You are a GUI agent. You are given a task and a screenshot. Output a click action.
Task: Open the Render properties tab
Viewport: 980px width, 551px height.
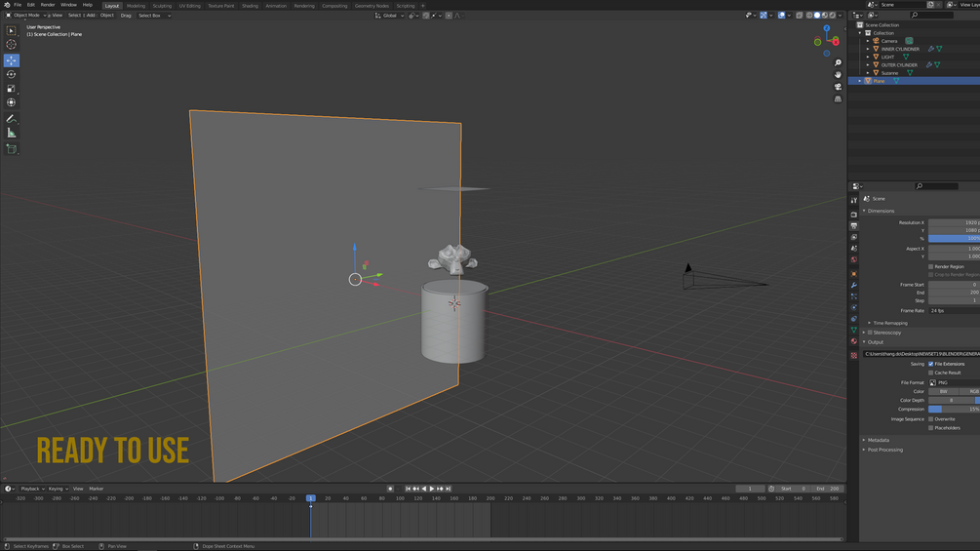854,215
